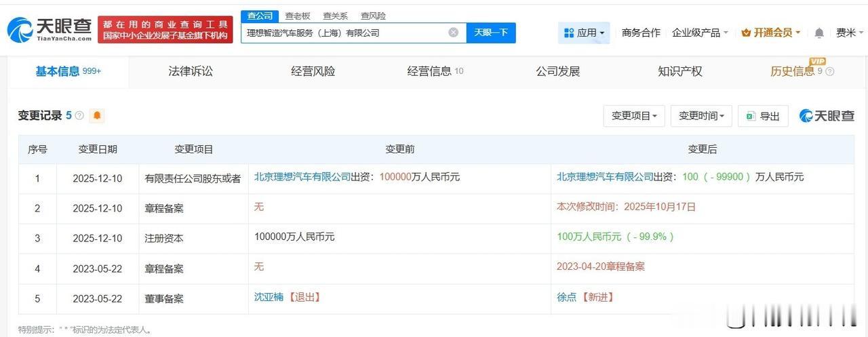This screenshot has width=868, height=337.
Task: Open the 应用 dropdown menu
Action: pos(584,33)
